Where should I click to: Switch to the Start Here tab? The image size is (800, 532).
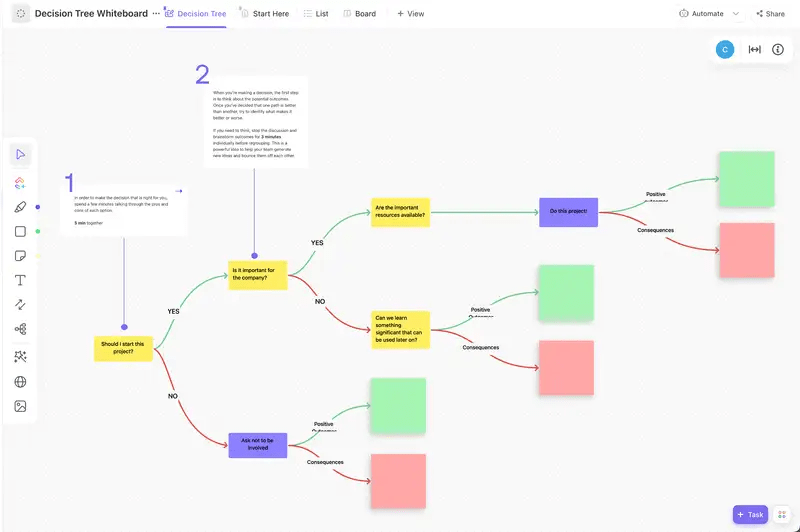tap(264, 14)
